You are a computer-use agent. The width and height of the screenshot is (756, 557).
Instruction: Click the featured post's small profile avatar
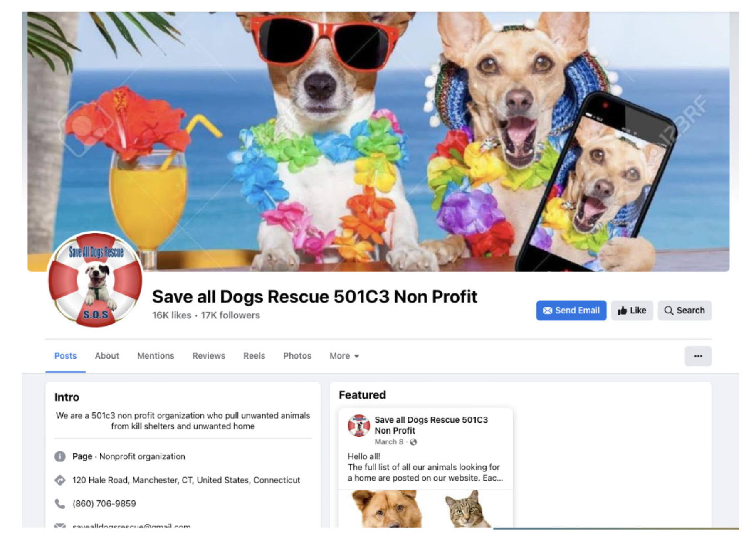pyautogui.click(x=358, y=426)
